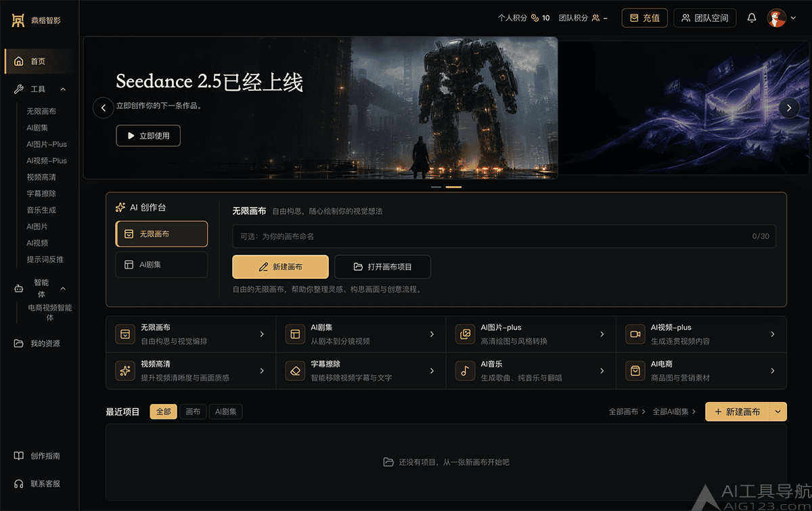Screen dimensions: 812x511
Task: Collapse the 智能体 sidebar section
Action: [x=63, y=288]
